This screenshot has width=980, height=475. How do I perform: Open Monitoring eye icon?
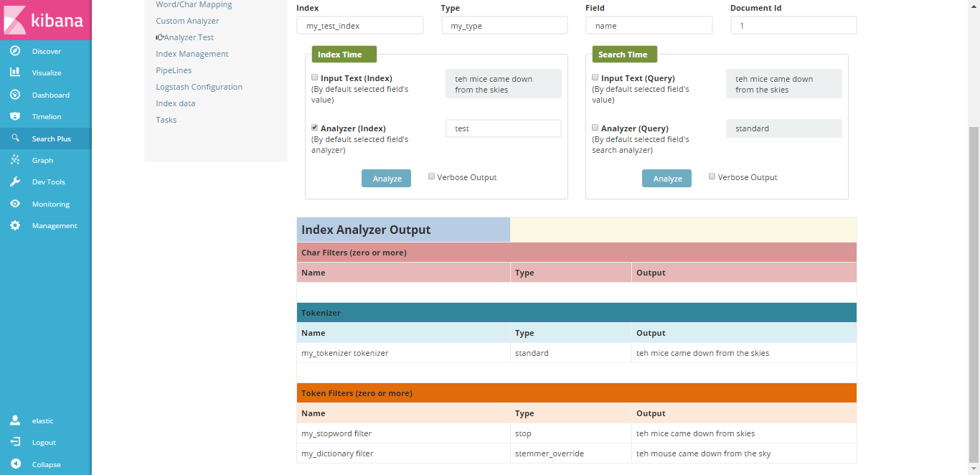point(15,204)
